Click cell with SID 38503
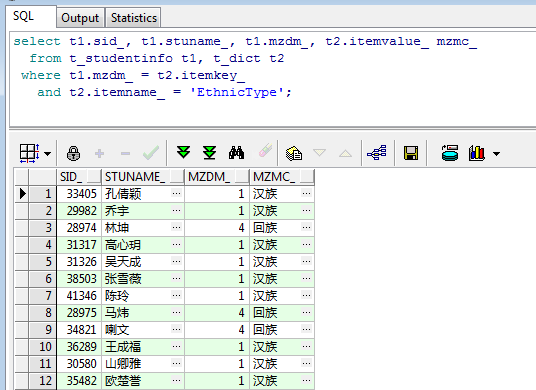Screen dimensions: 536x390 [x=79, y=279]
